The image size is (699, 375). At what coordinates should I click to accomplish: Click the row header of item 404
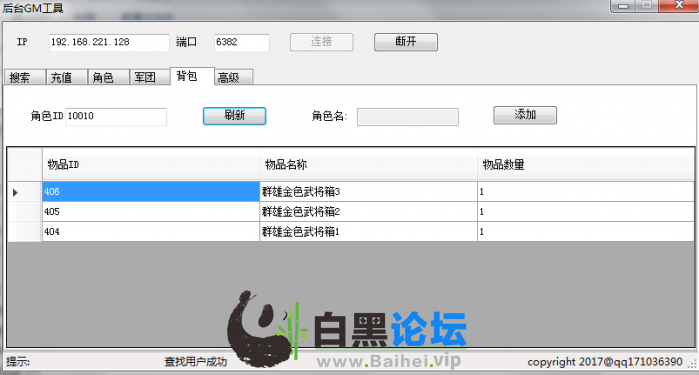pyautogui.click(x=25, y=232)
